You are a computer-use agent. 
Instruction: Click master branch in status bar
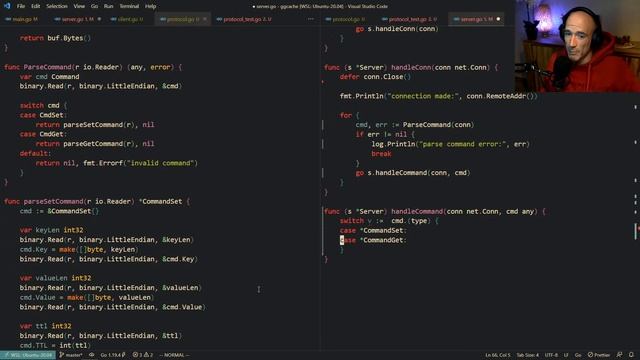point(71,355)
